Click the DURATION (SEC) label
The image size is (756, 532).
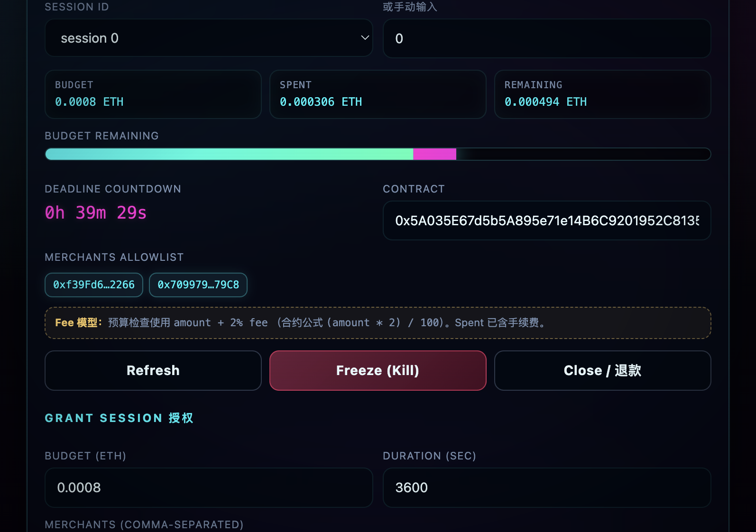(429, 456)
